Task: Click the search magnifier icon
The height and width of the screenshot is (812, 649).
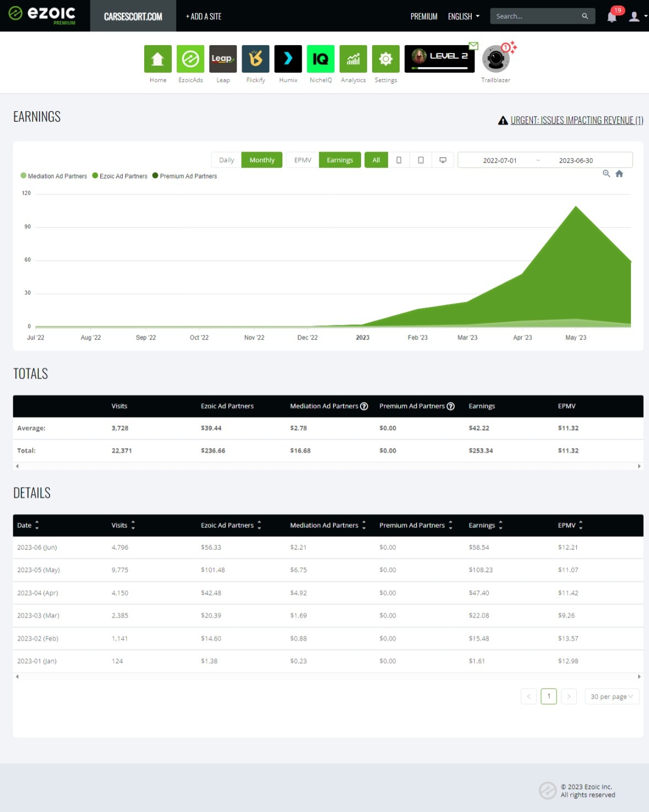Action: pos(585,16)
